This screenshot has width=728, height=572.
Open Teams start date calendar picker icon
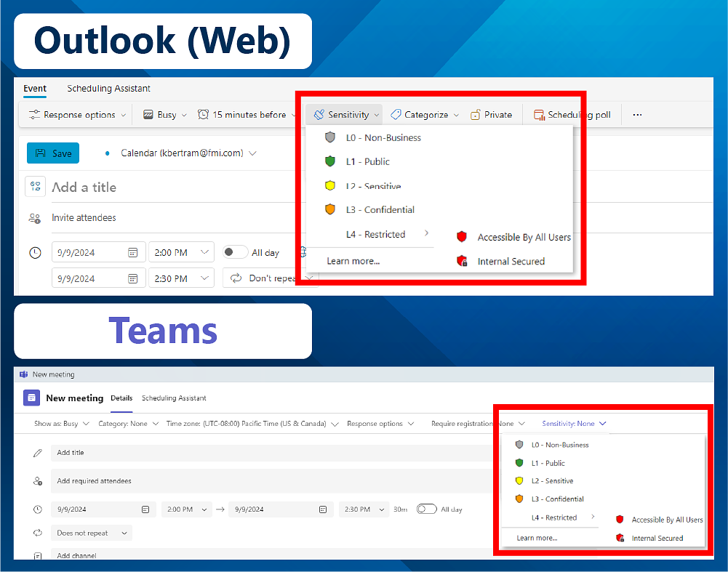[145, 509]
